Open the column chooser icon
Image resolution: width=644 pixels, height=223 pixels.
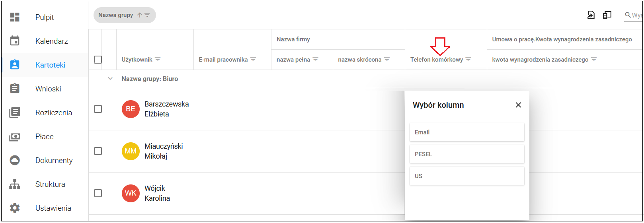point(607,15)
